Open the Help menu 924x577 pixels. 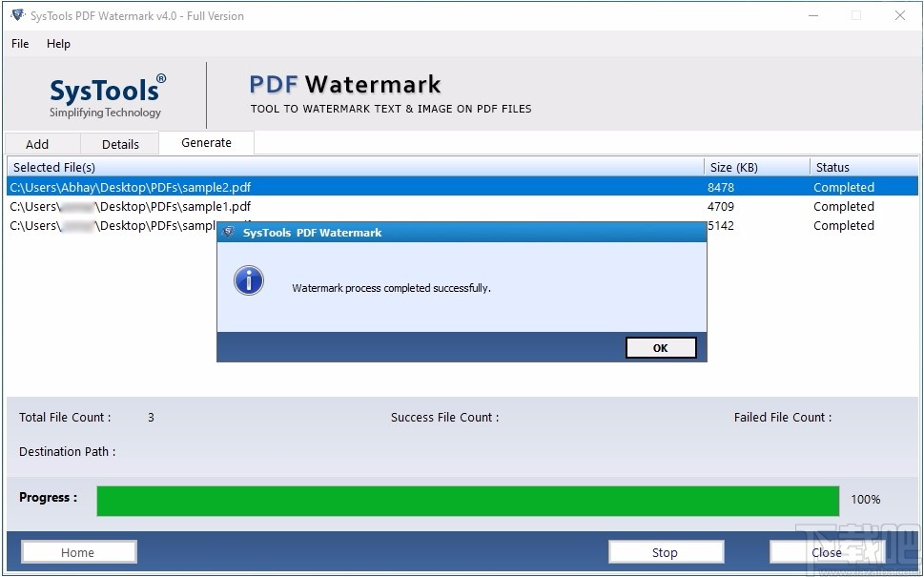point(58,44)
